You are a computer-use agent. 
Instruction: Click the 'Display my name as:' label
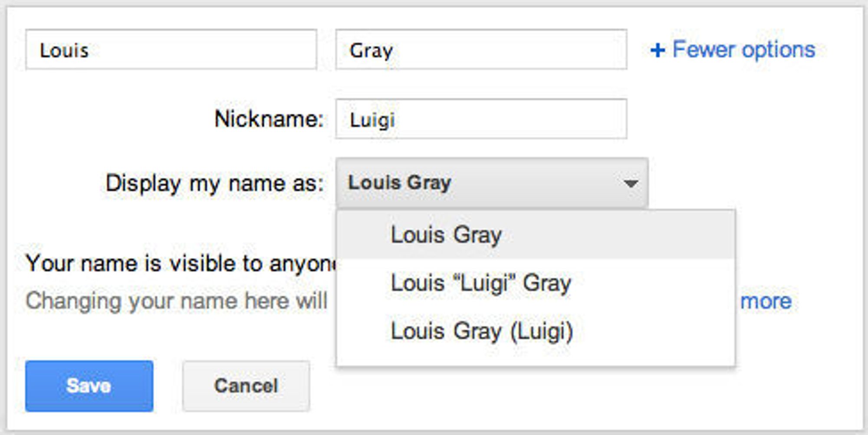pos(215,184)
